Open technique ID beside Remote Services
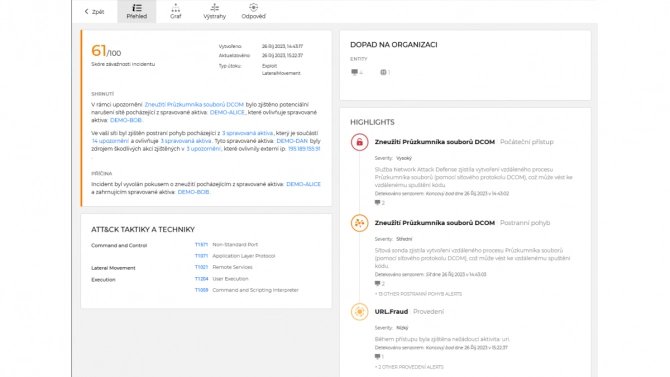Screen dimensions: 670x377 pos(201,267)
